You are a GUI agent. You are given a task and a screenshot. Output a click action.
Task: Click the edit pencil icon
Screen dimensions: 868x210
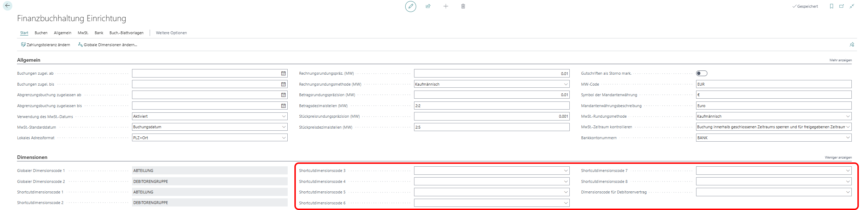coord(411,6)
